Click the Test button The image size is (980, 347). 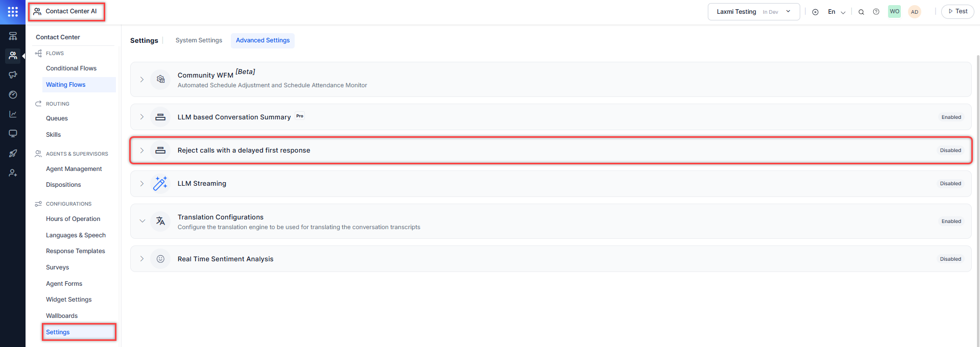click(x=958, y=11)
